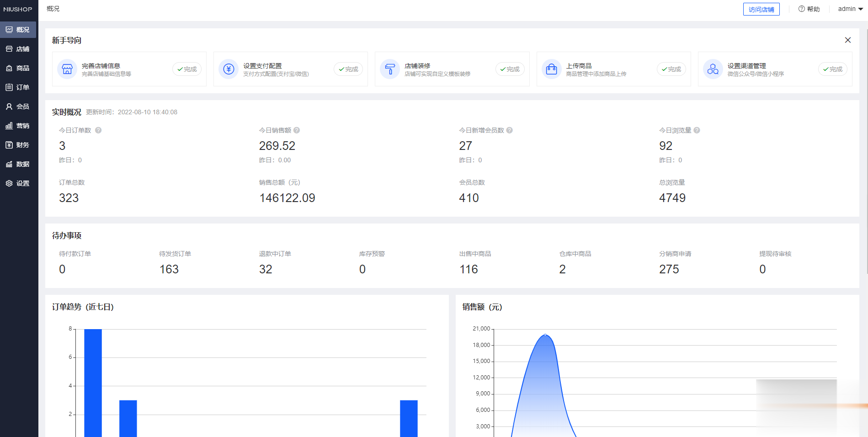Open the 帮助 help link
The width and height of the screenshot is (868, 437).
pos(809,9)
